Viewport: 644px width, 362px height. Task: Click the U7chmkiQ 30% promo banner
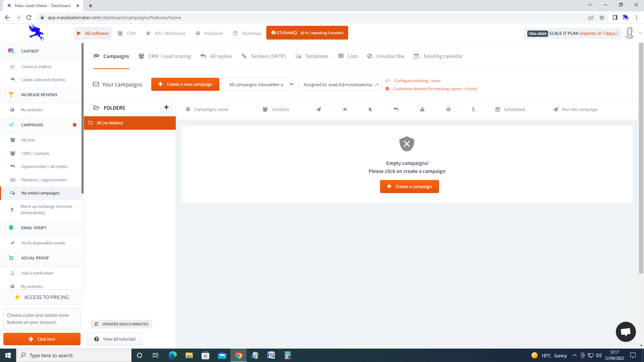point(307,33)
